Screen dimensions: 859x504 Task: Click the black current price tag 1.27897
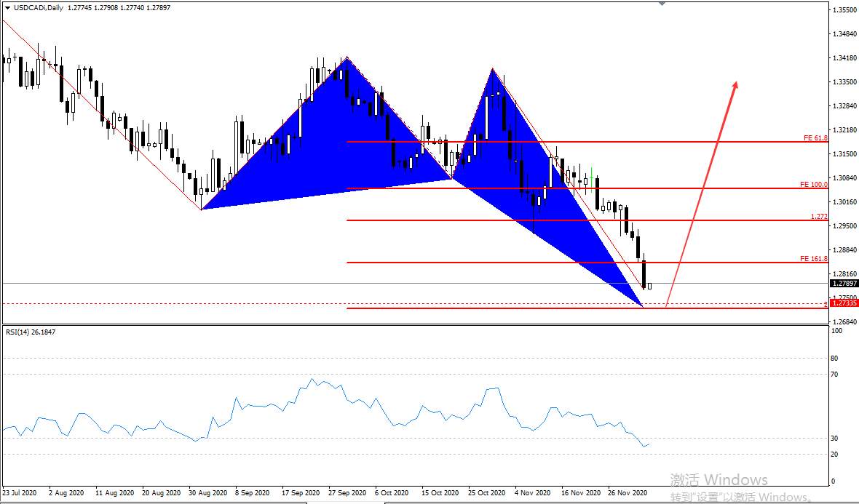(844, 284)
